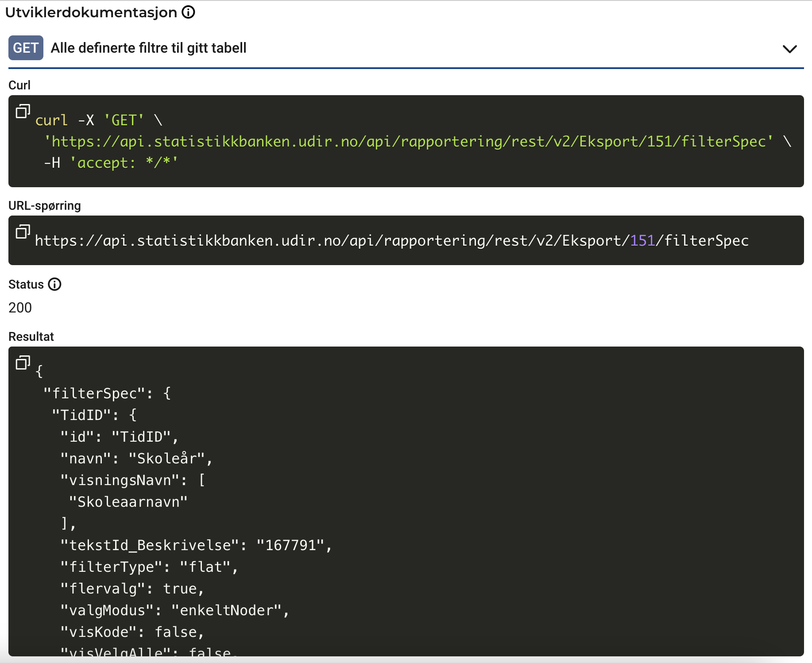
Task: Click the info icon beside Utviklerdokumentasjon
Action: point(189,12)
